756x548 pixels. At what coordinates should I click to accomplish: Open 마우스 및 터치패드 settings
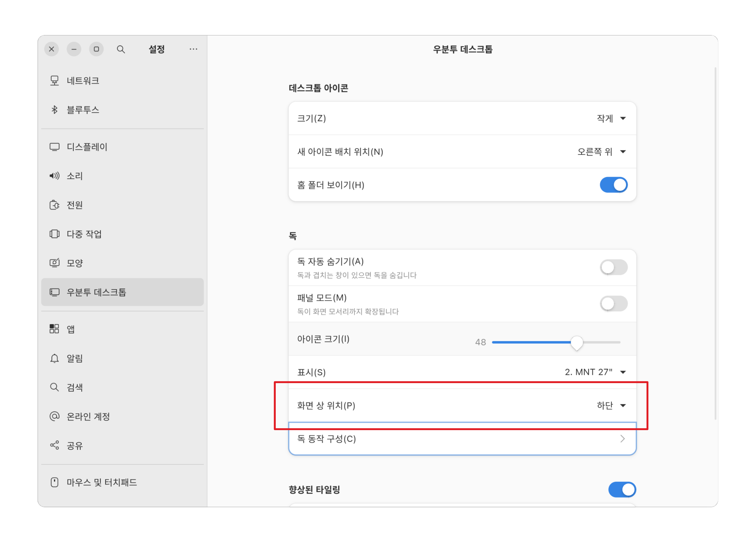[122, 482]
